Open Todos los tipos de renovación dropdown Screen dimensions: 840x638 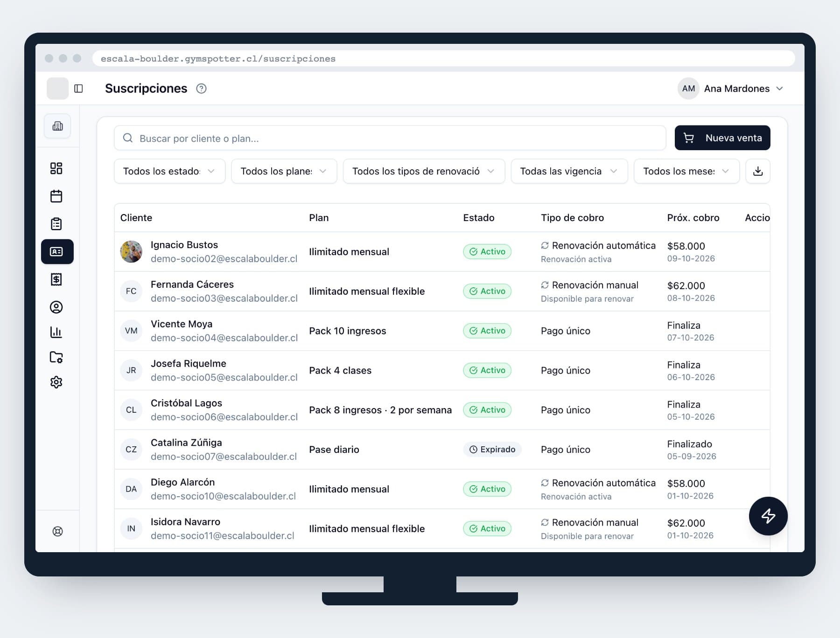point(424,171)
